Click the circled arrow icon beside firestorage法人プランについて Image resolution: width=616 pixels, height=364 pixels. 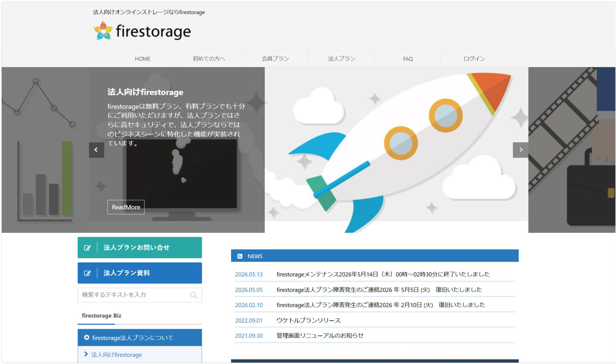point(86,337)
